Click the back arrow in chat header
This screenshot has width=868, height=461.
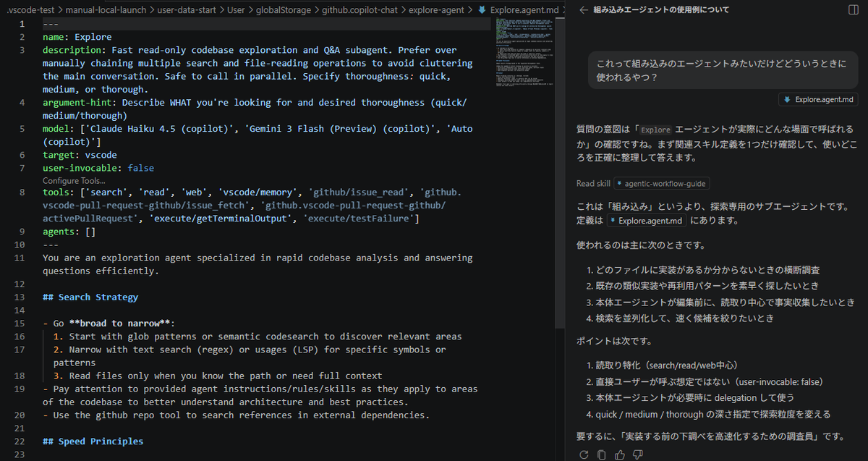point(584,10)
